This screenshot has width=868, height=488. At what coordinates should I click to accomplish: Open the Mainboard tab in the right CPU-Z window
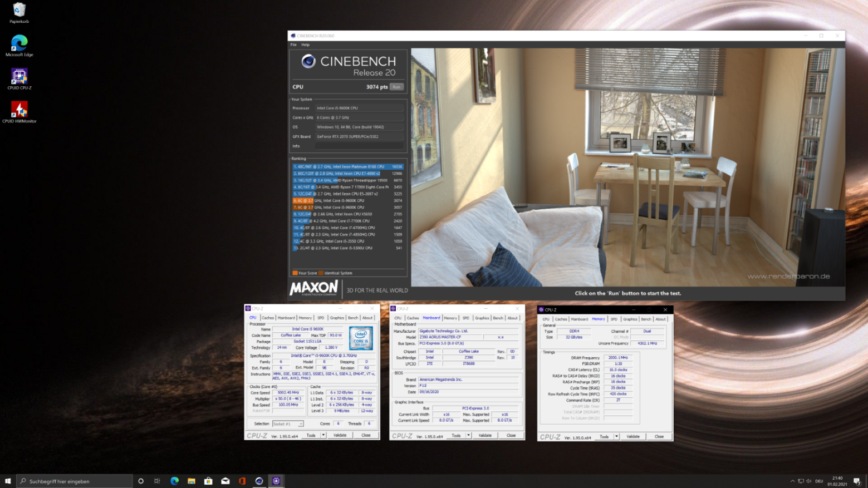click(x=579, y=319)
